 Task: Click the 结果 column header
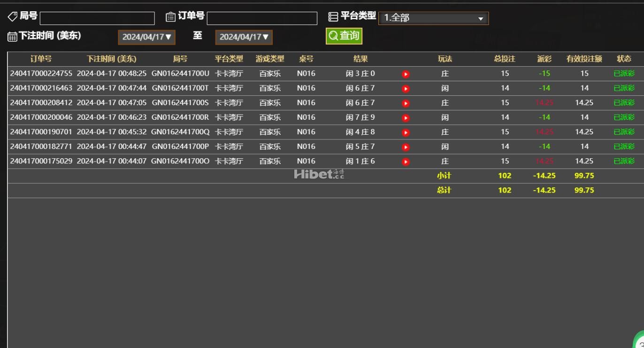[x=360, y=59]
